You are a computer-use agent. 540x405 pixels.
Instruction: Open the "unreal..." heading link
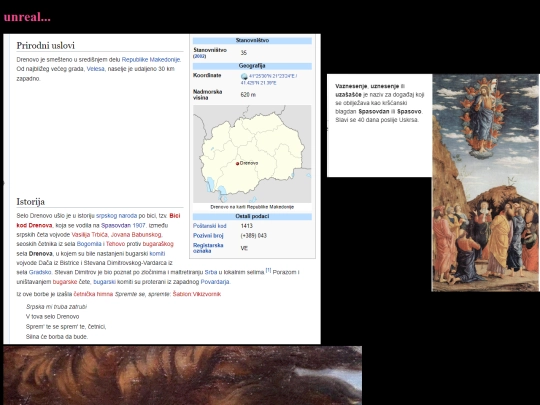pyautogui.click(x=27, y=17)
